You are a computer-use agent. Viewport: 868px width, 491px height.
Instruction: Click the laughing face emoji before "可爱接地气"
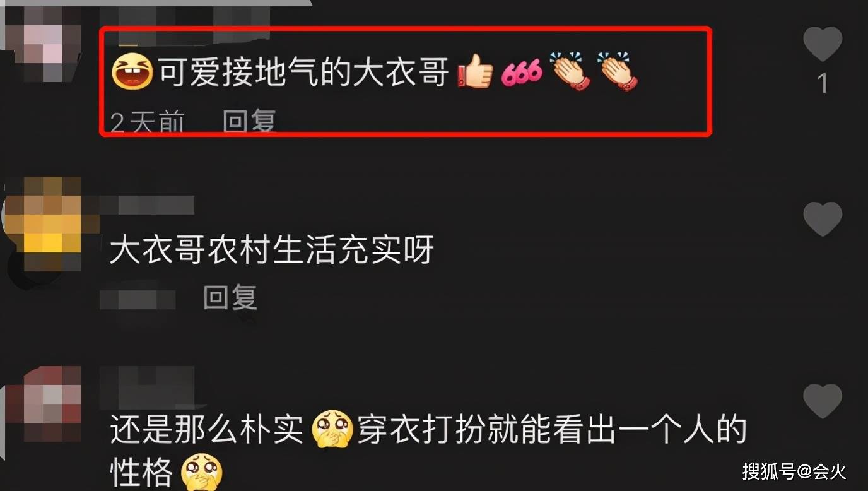tap(132, 71)
